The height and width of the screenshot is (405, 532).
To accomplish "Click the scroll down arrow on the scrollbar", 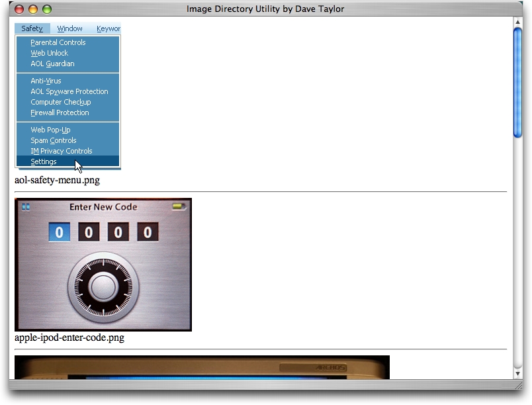I will pos(518,373).
